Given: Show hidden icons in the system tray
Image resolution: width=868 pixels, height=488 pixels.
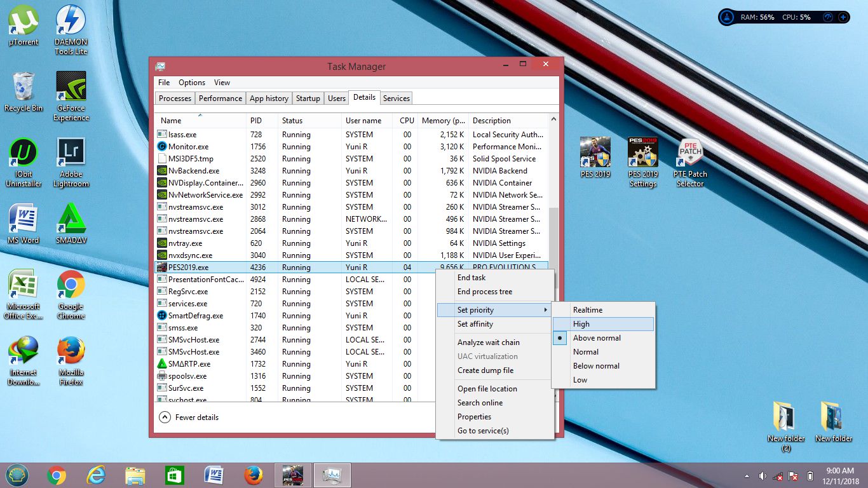Looking at the screenshot, I should (x=747, y=476).
